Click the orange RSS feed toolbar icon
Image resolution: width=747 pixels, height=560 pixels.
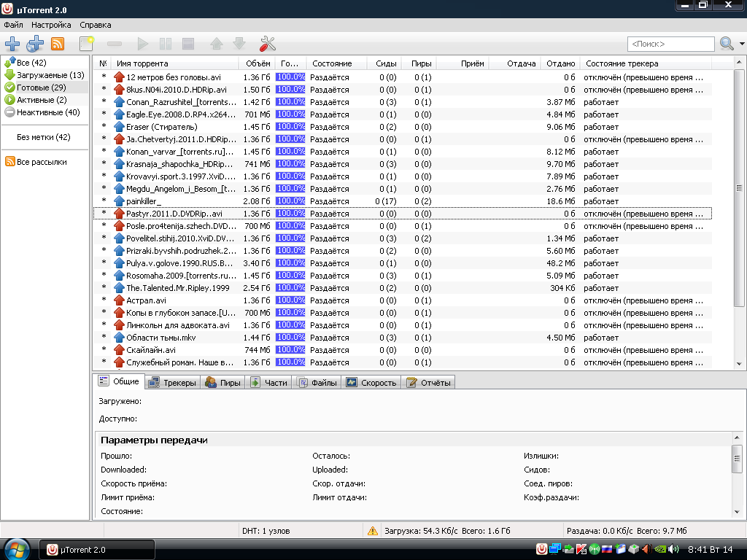point(58,44)
